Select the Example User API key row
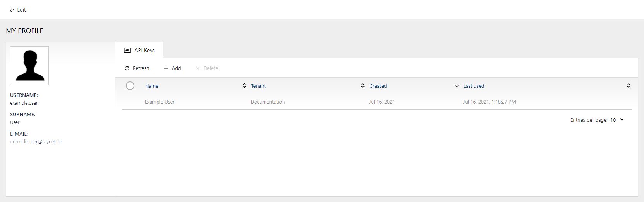Image resolution: width=644 pixels, height=202 pixels. (159, 102)
